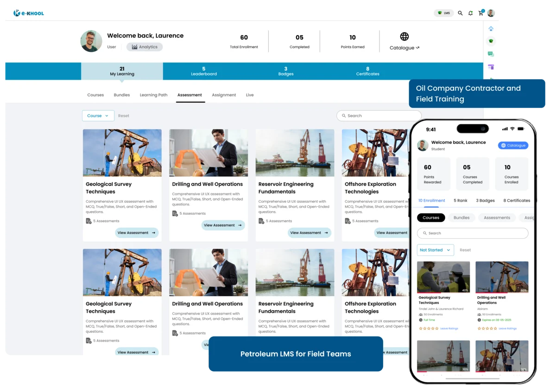
Task: Select the home icon in the right sidebar
Action: (x=491, y=28)
